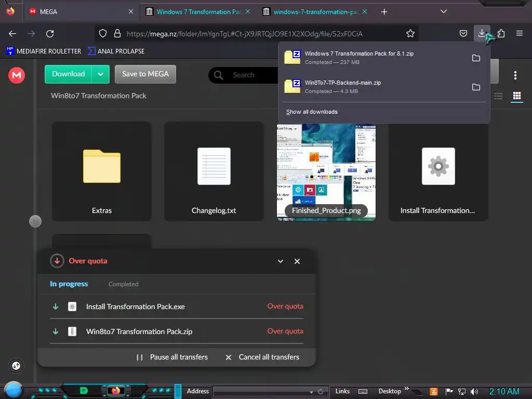Expand the Download button dropdown arrow

pyautogui.click(x=100, y=74)
